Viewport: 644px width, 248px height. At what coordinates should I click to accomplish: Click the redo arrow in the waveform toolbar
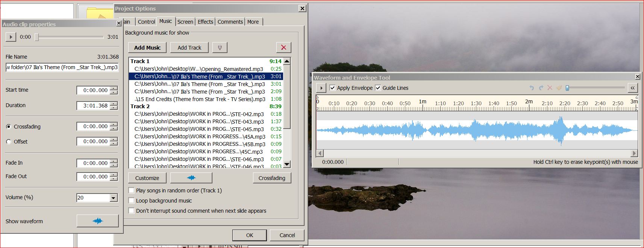pyautogui.click(x=541, y=88)
